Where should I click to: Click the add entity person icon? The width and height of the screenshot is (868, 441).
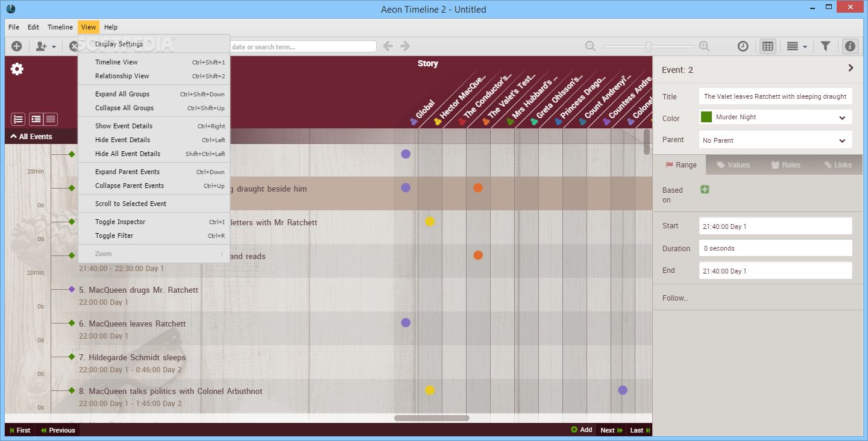pos(41,46)
